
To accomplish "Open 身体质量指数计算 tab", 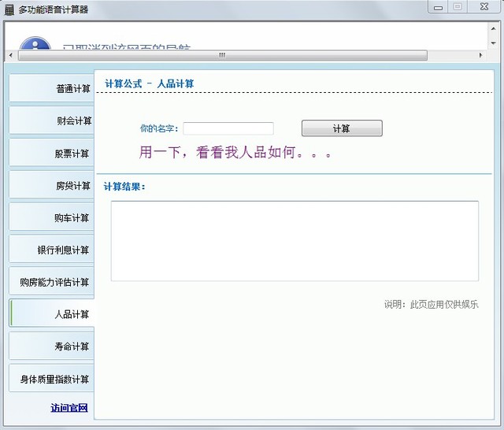I will point(52,379).
